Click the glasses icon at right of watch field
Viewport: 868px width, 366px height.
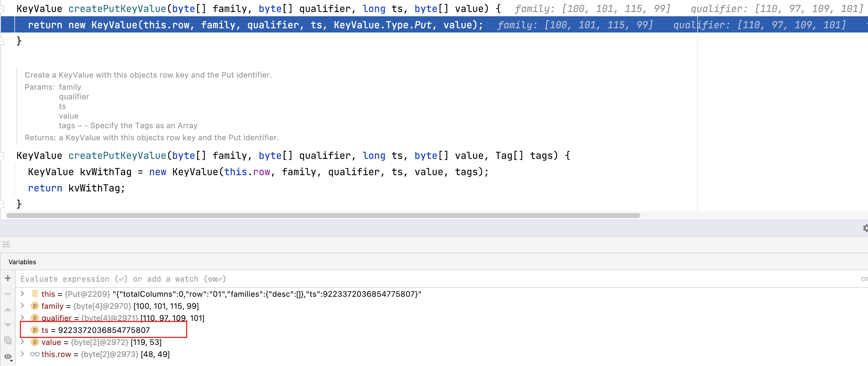[x=864, y=279]
